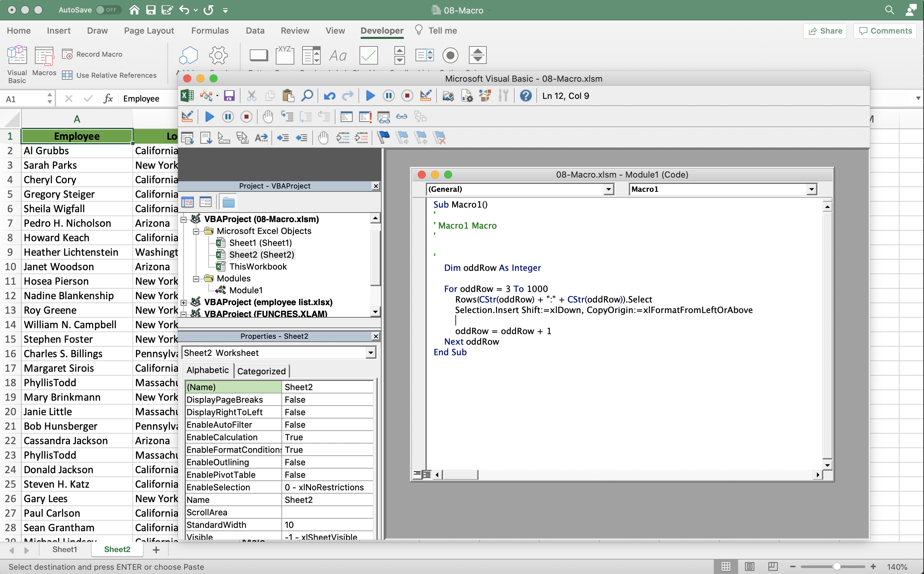Viewport: 924px width, 574px height.
Task: Toggle Design Mode in the Standard toolbar
Action: [x=426, y=96]
